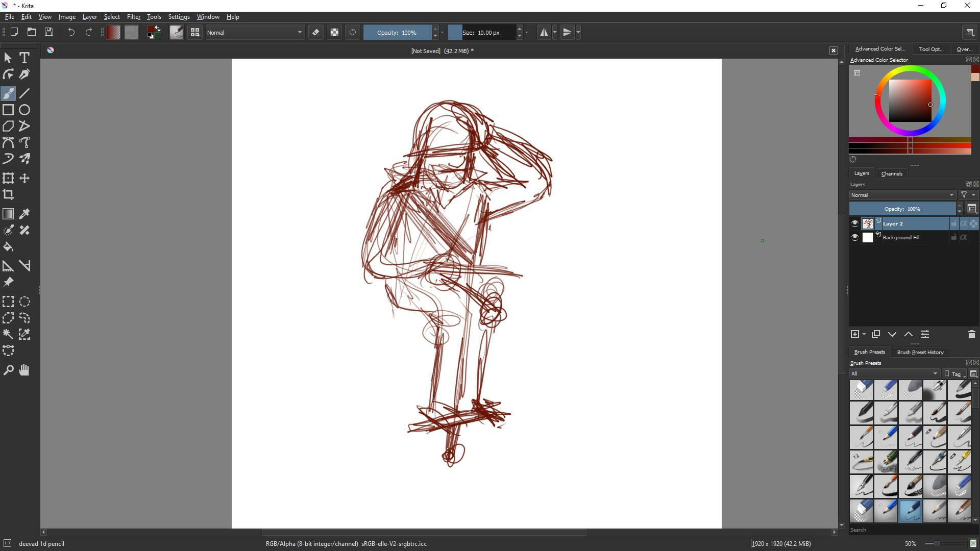The width and height of the screenshot is (980, 551).
Task: Select the Color Sampler eyedropper tool
Action: pos(24,214)
